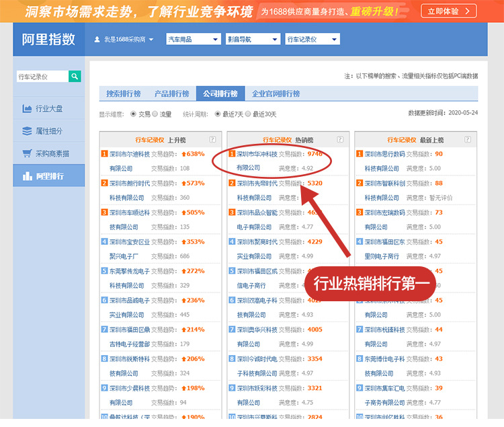Open 东莞博仕电子科技有限公司 link

tap(384, 366)
